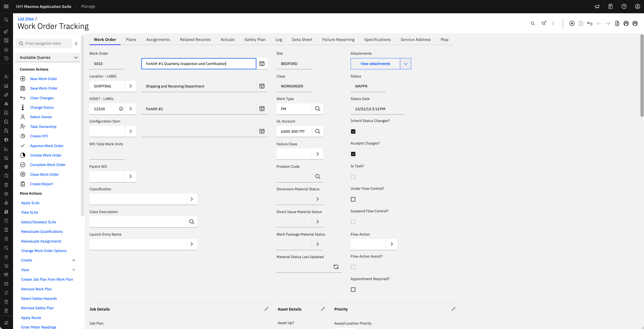The width and height of the screenshot is (644, 329).
Task: Expand the Create submenu in More Actions
Action: (x=74, y=260)
